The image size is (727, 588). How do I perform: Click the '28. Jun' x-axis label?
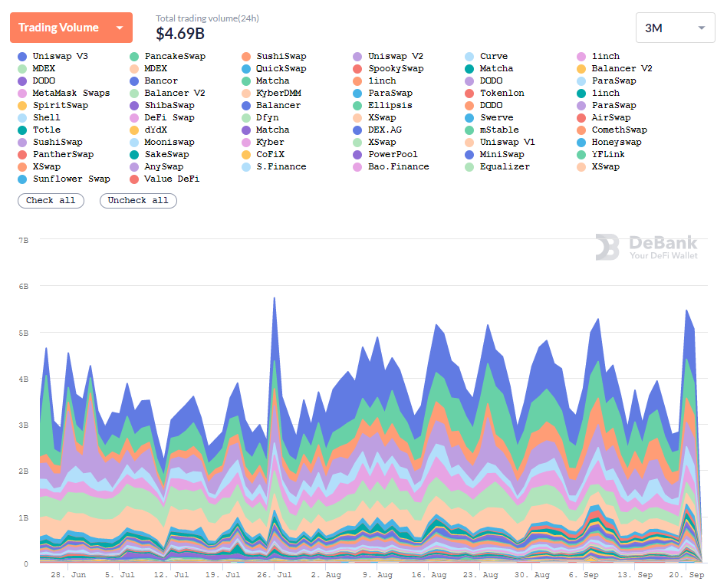pos(68,574)
